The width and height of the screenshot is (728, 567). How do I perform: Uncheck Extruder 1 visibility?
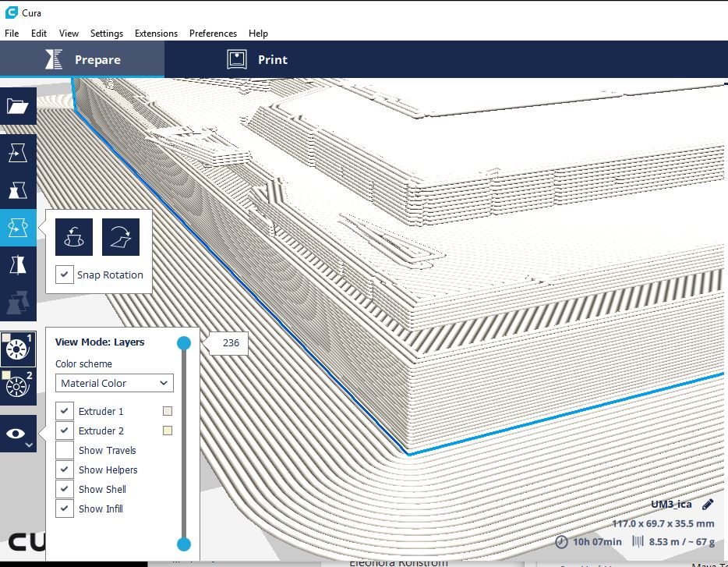[64, 411]
